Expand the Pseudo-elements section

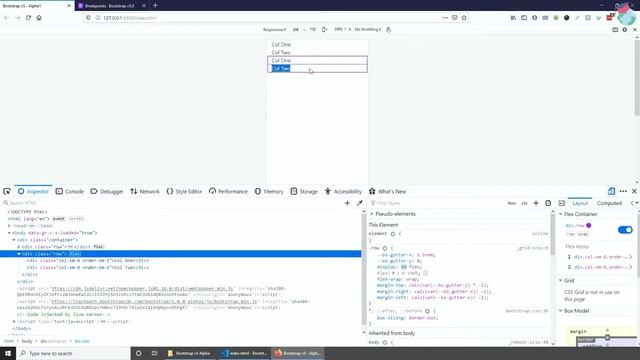click(x=372, y=214)
